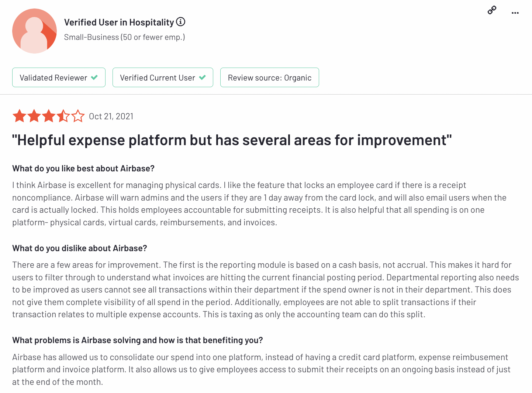Click the paragraph starting 'There are a few areas'
Viewport: 532px width, 393px height.
pos(266,290)
